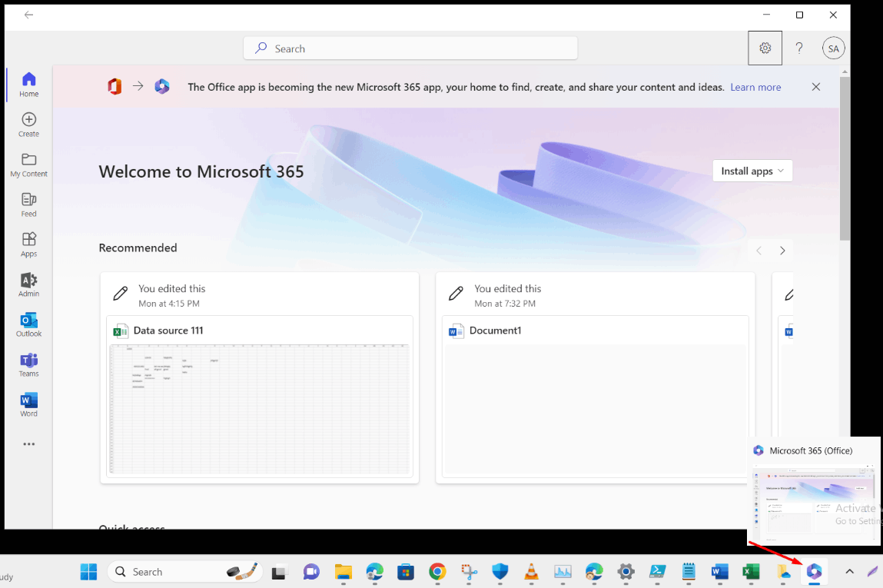The width and height of the screenshot is (883, 588).
Task: Dismiss the Office app banner
Action: (x=816, y=87)
